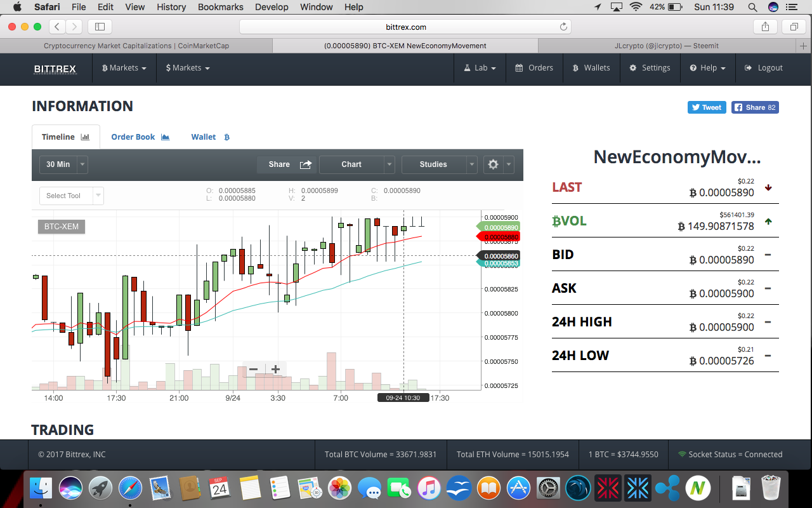The width and height of the screenshot is (812, 508).
Task: Switch to the CoinMarketCap tab
Action: coord(136,46)
